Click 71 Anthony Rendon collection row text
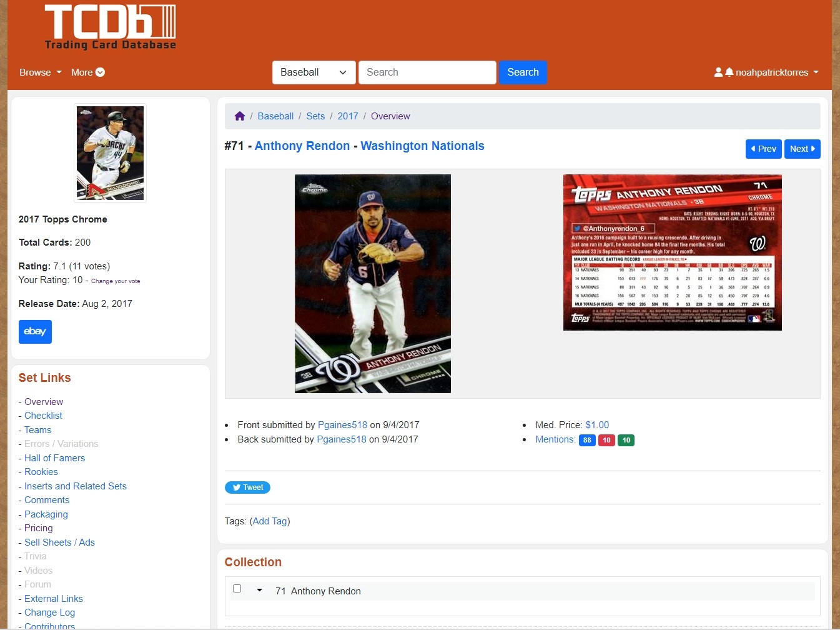 318,591
